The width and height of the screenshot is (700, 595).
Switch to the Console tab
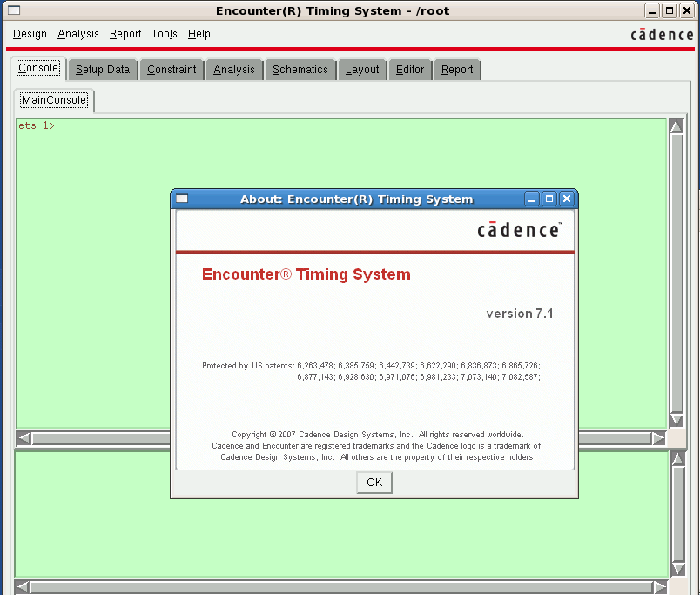[38, 68]
